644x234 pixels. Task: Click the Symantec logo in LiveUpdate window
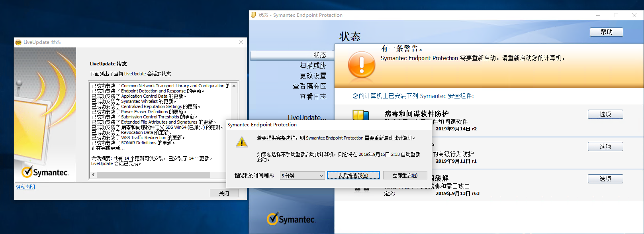45,172
